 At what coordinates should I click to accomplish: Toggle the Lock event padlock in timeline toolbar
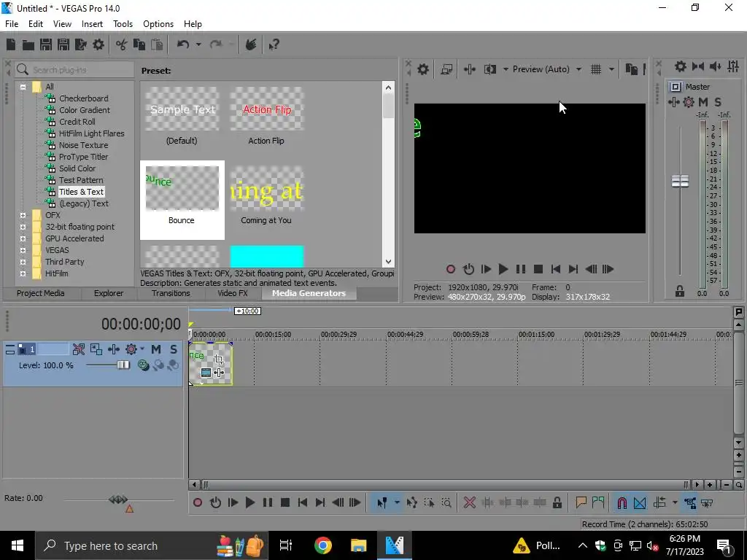pos(557,503)
